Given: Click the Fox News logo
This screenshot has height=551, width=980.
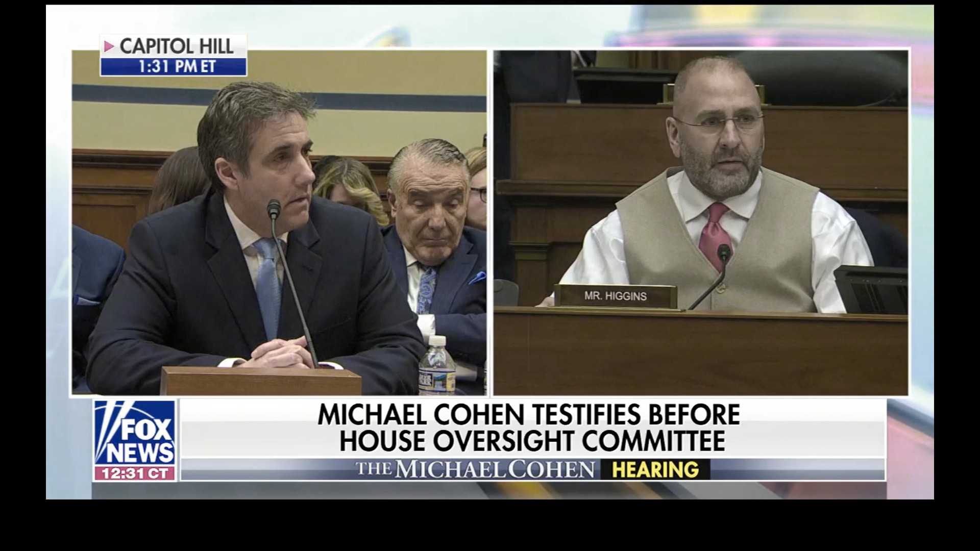Looking at the screenshot, I should click(x=135, y=432).
